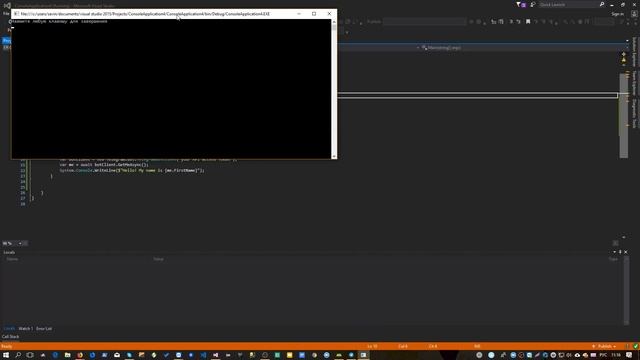The width and height of the screenshot is (640, 360).
Task: Switch to the Error List tab
Action: (x=44, y=329)
